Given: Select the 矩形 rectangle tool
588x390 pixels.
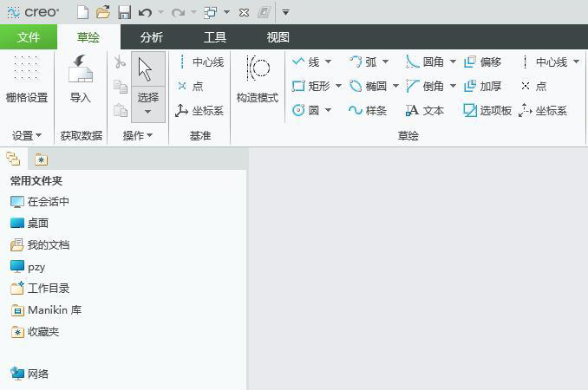Looking at the screenshot, I should (310, 86).
